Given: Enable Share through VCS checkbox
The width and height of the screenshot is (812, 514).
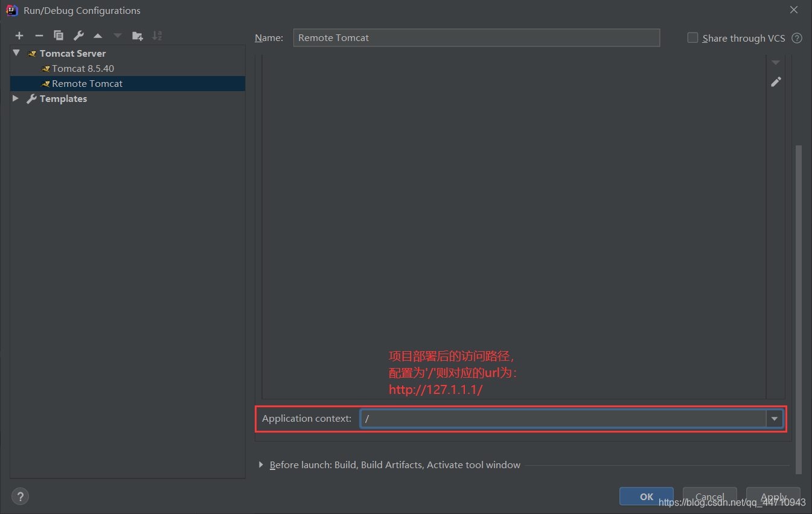Looking at the screenshot, I should click(692, 37).
